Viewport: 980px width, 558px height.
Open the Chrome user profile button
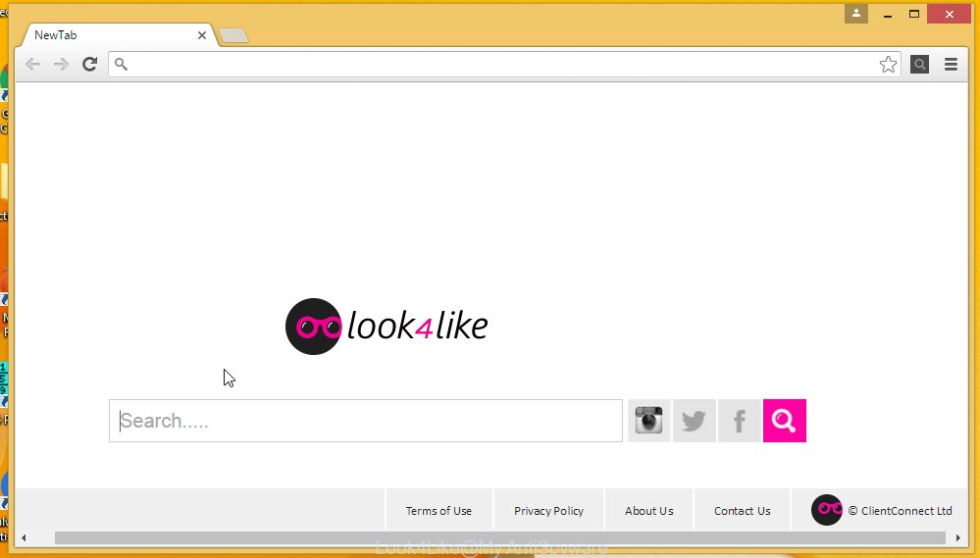856,13
